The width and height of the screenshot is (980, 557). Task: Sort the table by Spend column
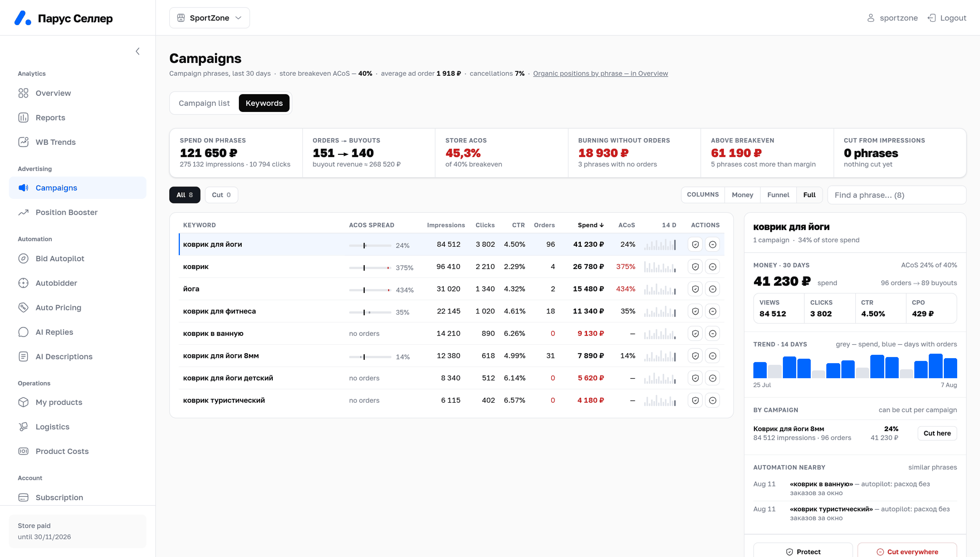pos(590,225)
